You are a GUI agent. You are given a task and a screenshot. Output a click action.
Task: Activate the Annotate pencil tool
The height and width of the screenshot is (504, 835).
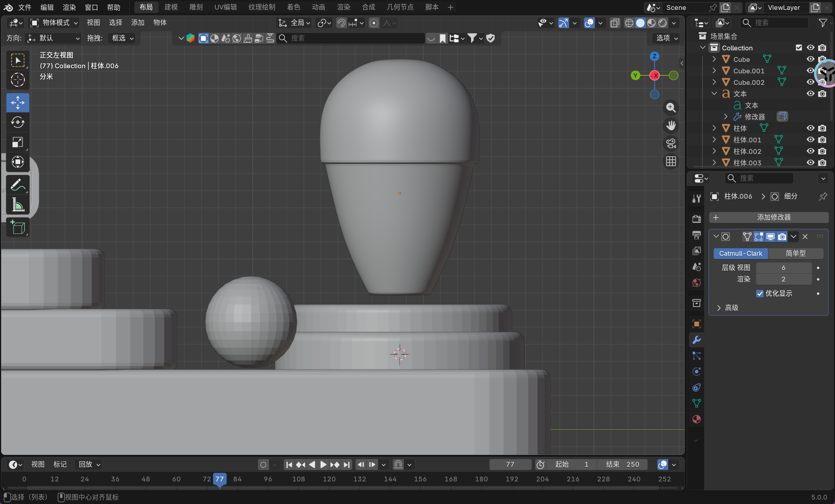pyautogui.click(x=17, y=185)
